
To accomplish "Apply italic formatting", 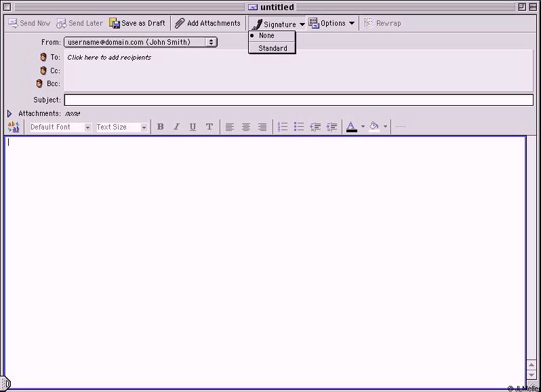I will tap(177, 127).
